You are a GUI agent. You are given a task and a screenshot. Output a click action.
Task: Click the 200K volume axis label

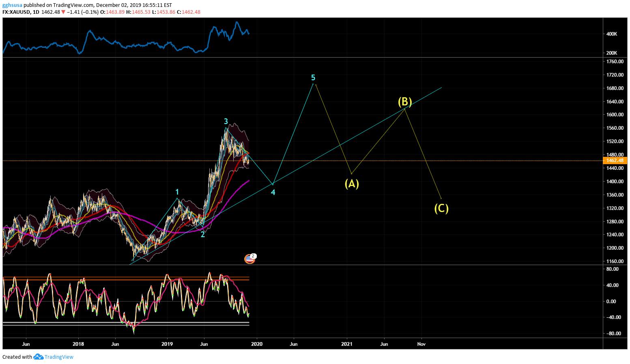pos(612,53)
